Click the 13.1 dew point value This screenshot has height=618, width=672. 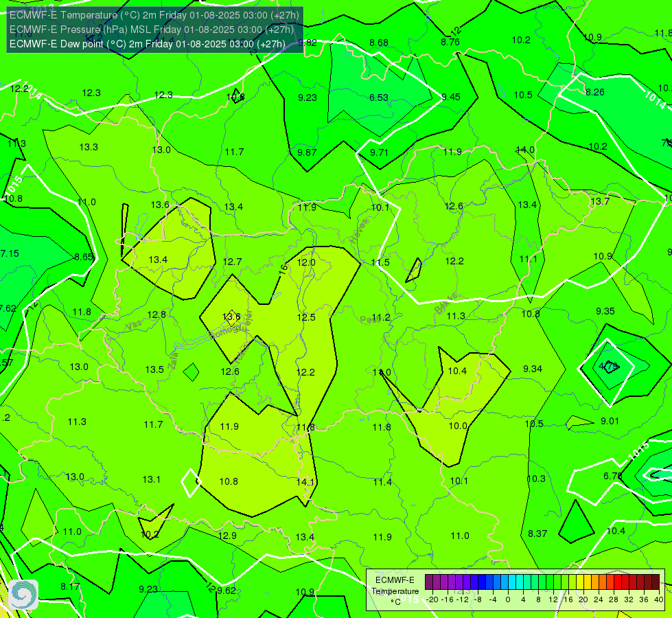tap(151, 479)
